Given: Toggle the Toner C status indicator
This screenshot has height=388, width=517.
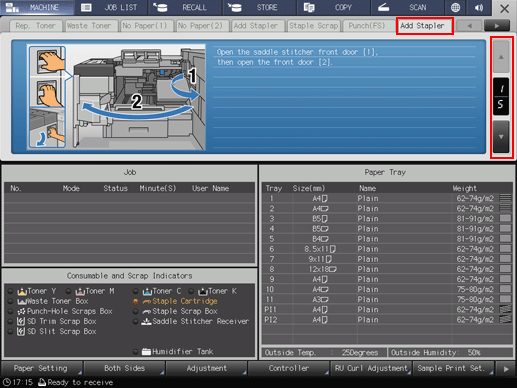Looking at the screenshot, I should [x=135, y=291].
